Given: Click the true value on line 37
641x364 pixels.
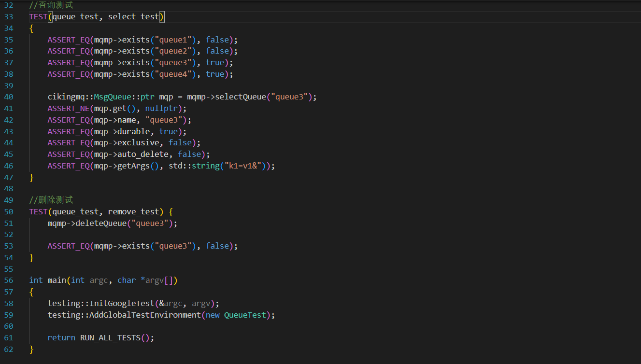Looking at the screenshot, I should (215, 62).
